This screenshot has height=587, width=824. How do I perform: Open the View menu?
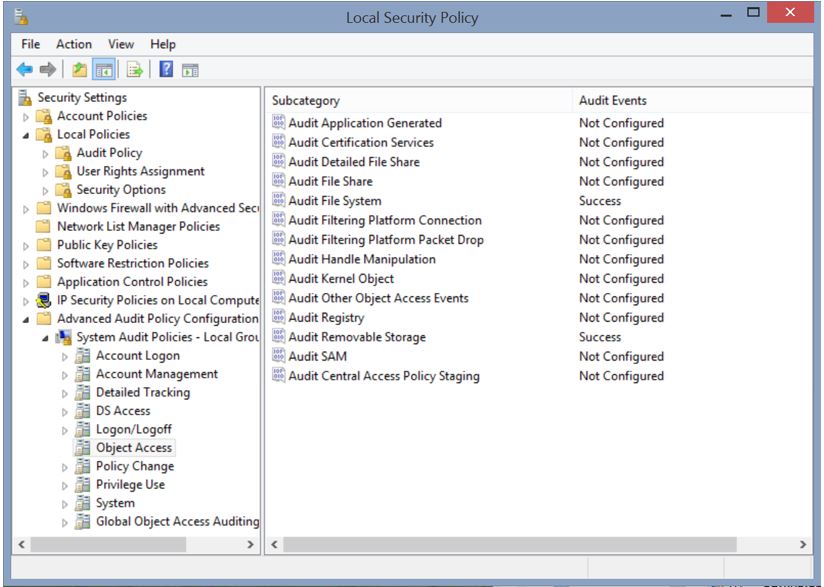coord(121,44)
